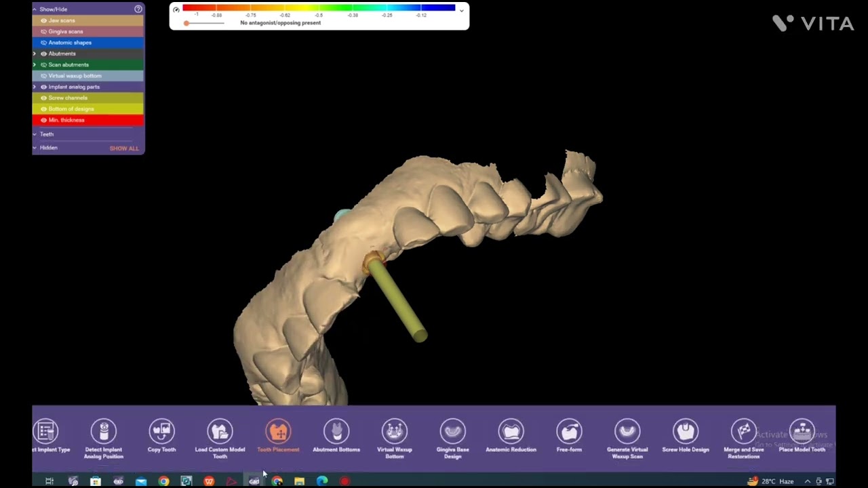This screenshot has width=868, height=488.
Task: Show the Anatomic shapes layer
Action: point(44,43)
